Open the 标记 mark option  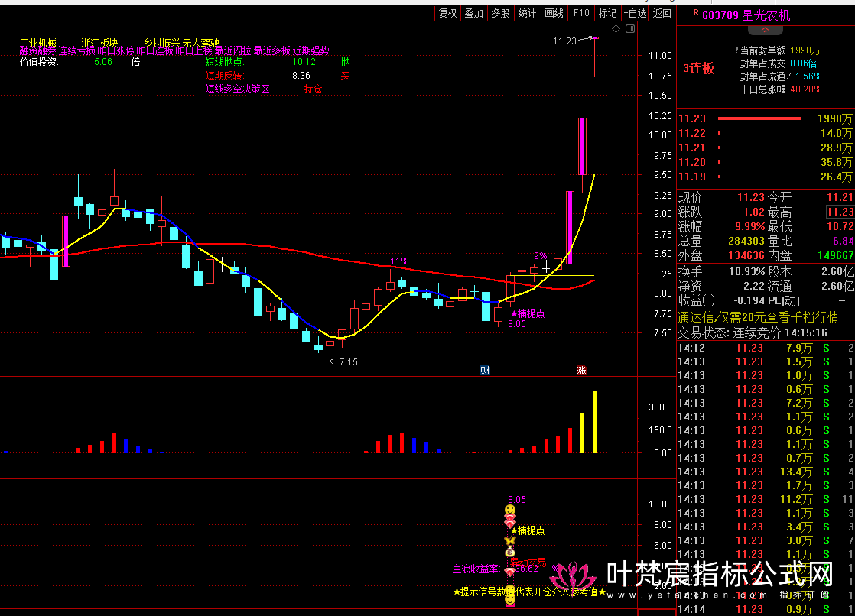[607, 13]
